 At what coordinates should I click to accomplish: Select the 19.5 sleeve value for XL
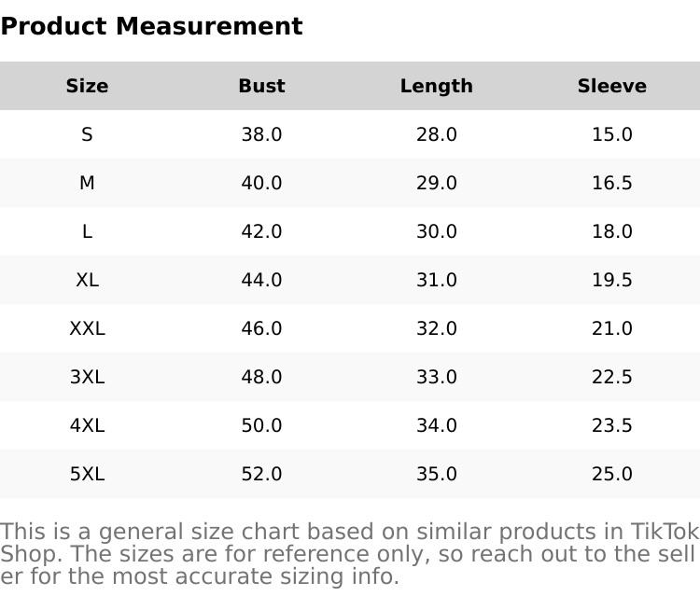coord(611,280)
